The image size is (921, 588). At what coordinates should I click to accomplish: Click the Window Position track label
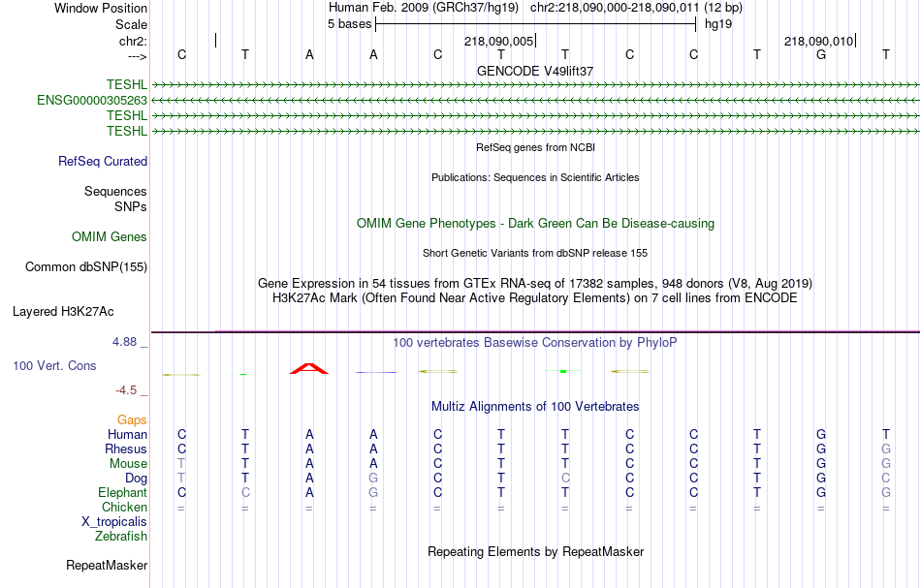tap(101, 8)
